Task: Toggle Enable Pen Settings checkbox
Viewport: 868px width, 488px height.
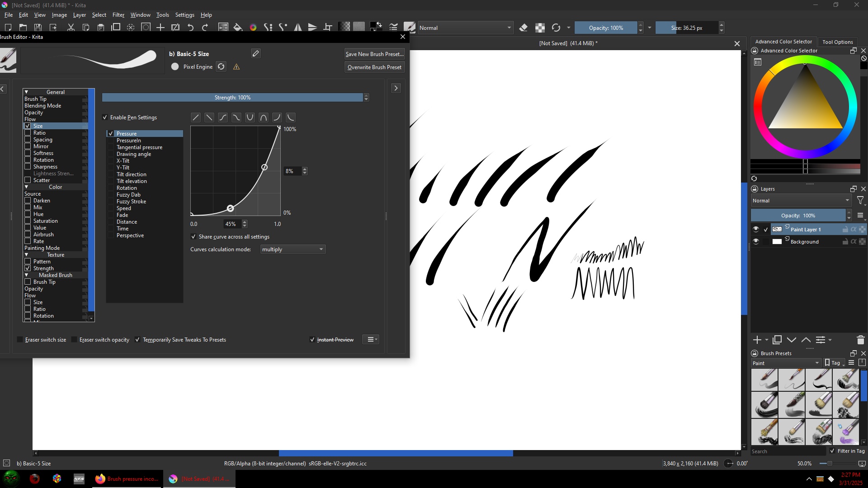Action: point(105,117)
